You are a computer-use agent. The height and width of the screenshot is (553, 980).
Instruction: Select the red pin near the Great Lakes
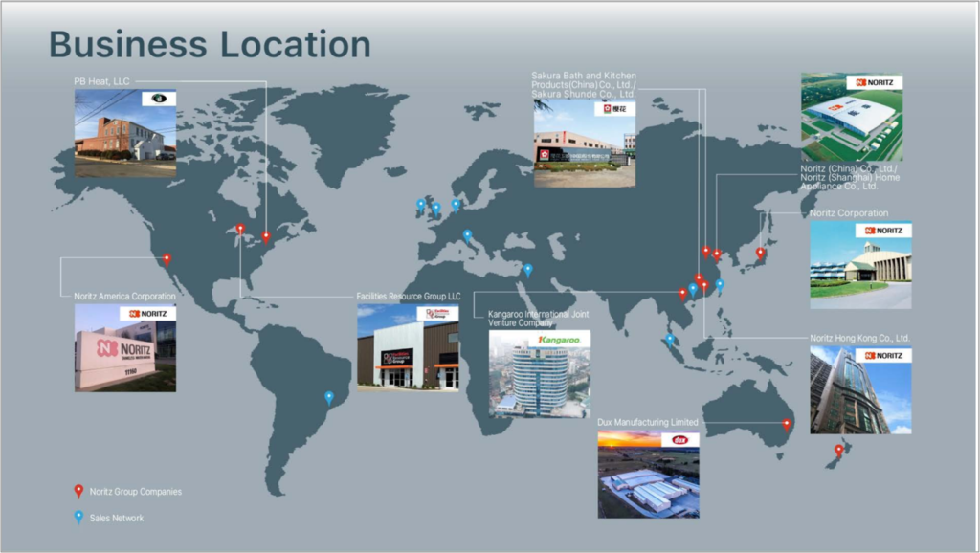click(x=240, y=230)
